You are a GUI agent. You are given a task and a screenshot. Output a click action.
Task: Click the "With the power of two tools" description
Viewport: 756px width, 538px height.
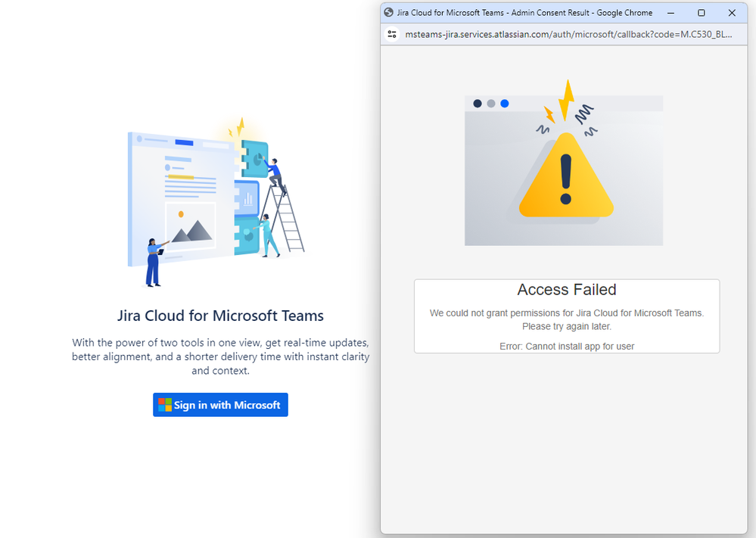pos(220,356)
